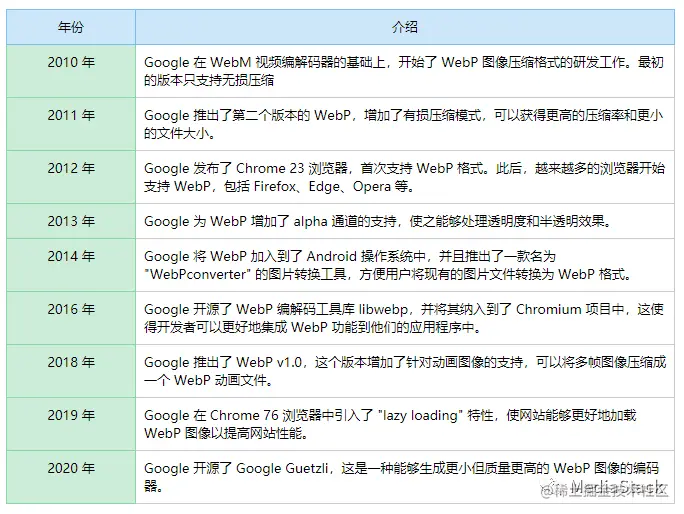The width and height of the screenshot is (684, 514).
Task: Click the description about alpha 通道
Action: 405,221
